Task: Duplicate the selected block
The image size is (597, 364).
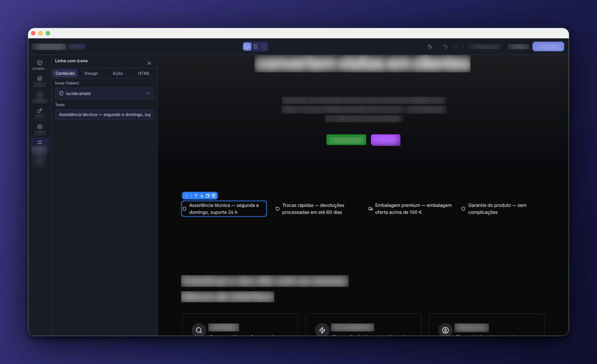Action: click(x=208, y=196)
